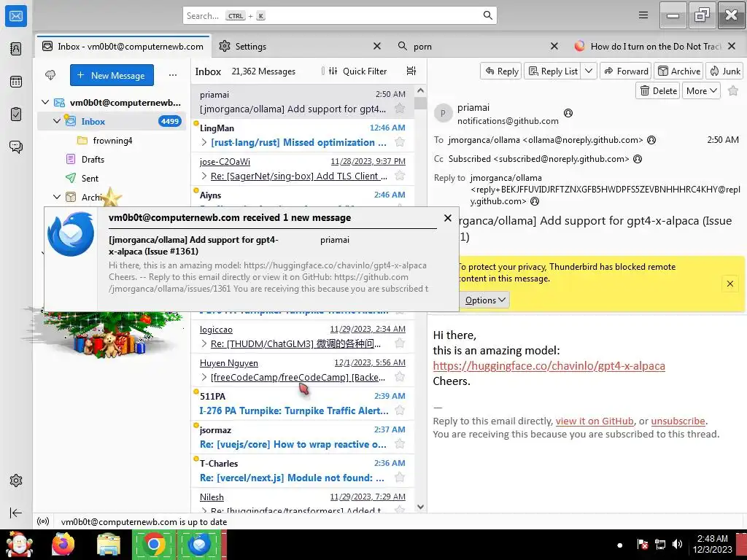Expand the LingMan rust-lang thread
The image size is (747, 560).
(204, 142)
